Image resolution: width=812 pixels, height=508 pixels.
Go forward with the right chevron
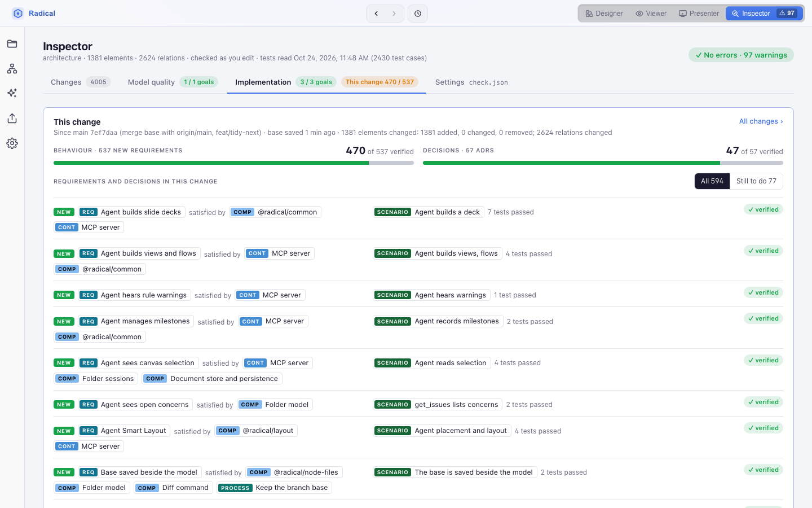394,14
